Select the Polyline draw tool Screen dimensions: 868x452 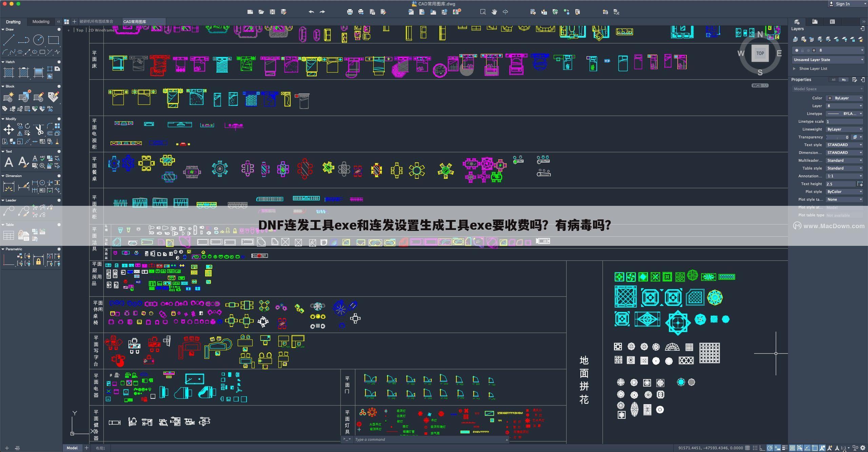coord(23,40)
